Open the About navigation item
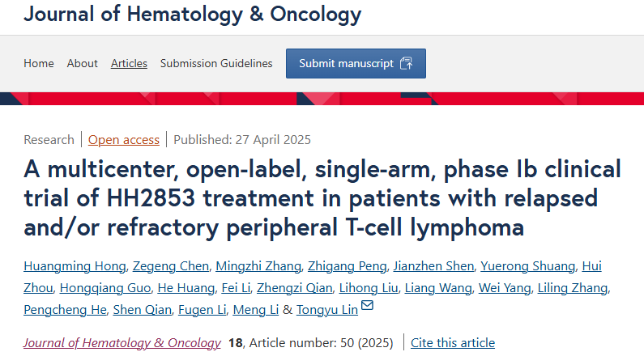This screenshot has width=644, height=352. click(x=82, y=63)
